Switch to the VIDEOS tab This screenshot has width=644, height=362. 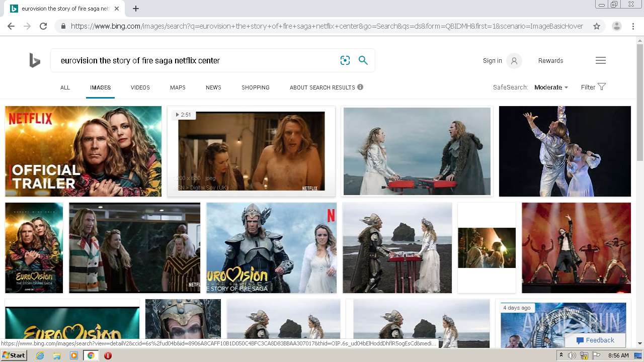tap(140, 87)
